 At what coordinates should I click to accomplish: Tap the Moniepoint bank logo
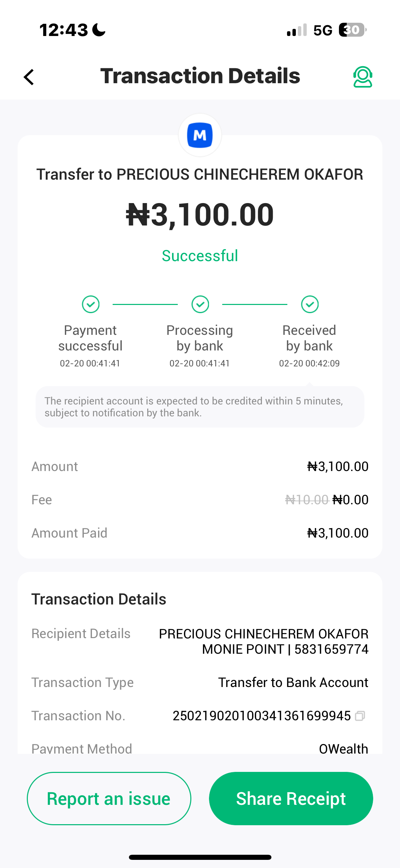[200, 135]
